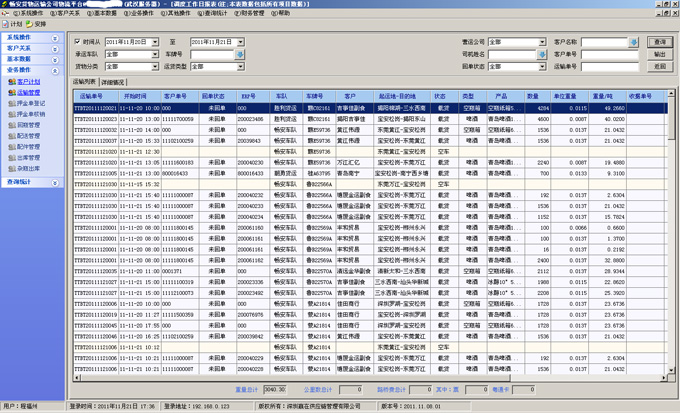
Task: Open the 承运车队 dropdown
Action: click(x=155, y=54)
